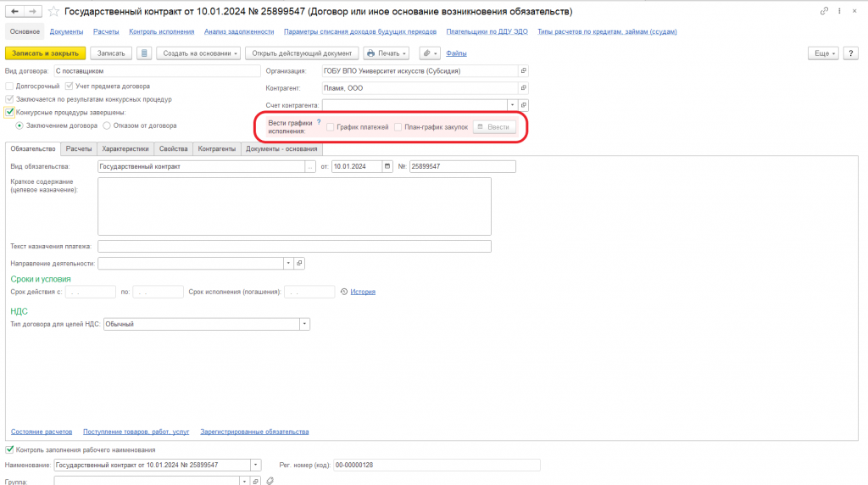Toggle the Конкурсные процедуры завершены checkbox
The height and width of the screenshot is (485, 868).
point(9,113)
